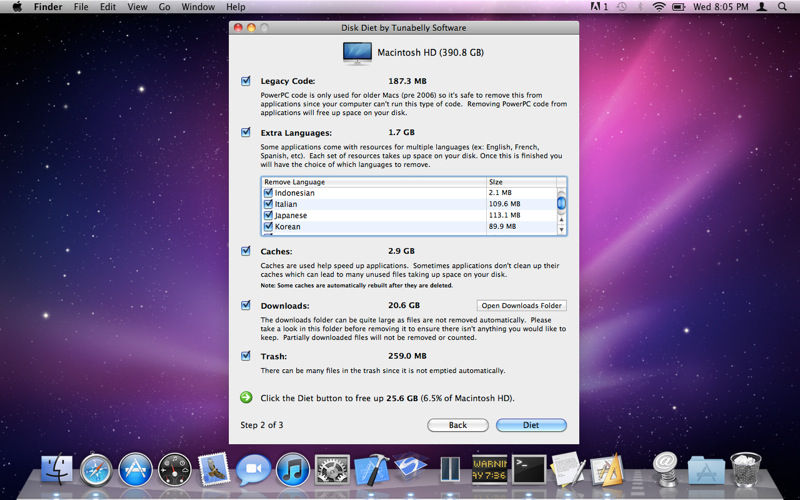Click the Remove Language column header
This screenshot has height=500, width=800.
pyautogui.click(x=374, y=182)
